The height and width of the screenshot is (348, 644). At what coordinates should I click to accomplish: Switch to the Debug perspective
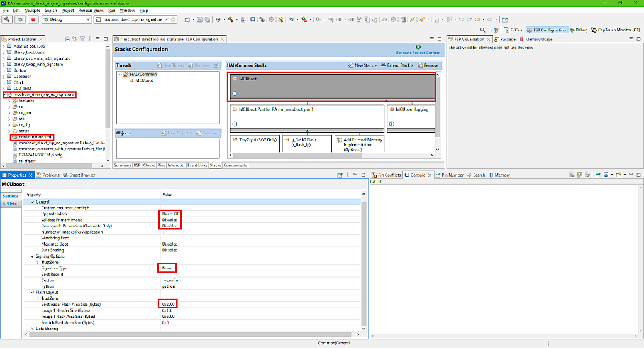pyautogui.click(x=579, y=30)
